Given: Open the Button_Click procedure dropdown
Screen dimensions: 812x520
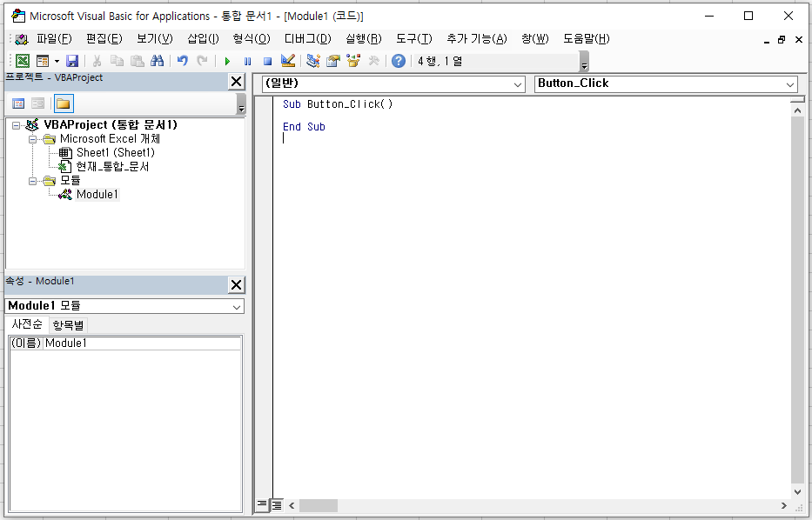Looking at the screenshot, I should 789,84.
